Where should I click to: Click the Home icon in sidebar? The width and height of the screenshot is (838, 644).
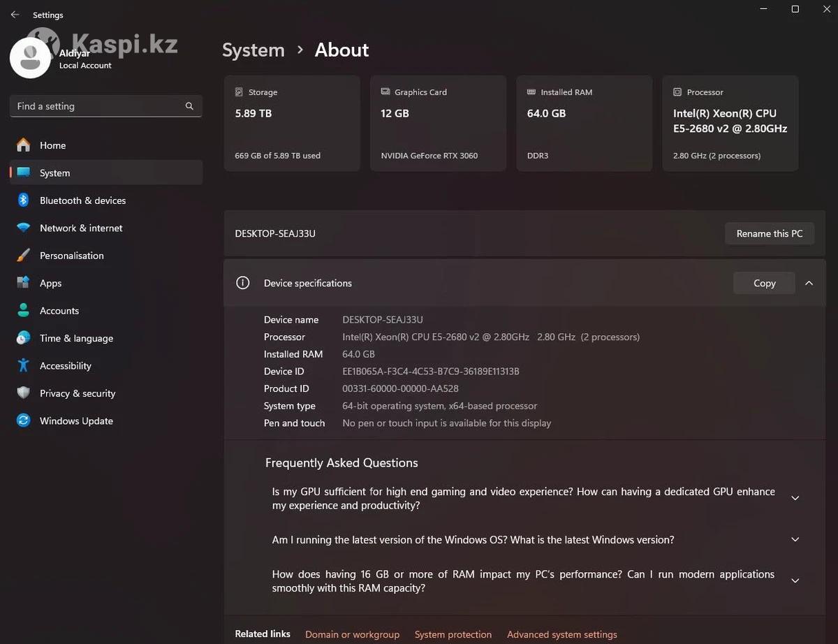tap(24, 145)
